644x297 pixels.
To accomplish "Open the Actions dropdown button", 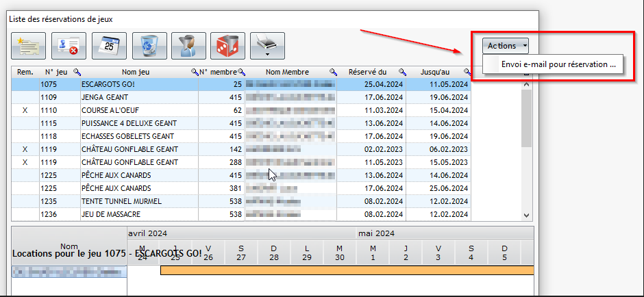I will 505,46.
